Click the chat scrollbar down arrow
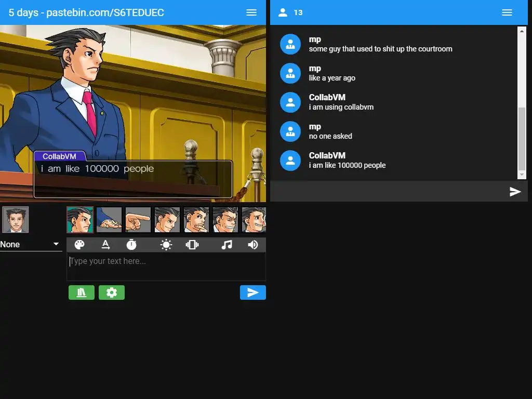 pyautogui.click(x=522, y=175)
